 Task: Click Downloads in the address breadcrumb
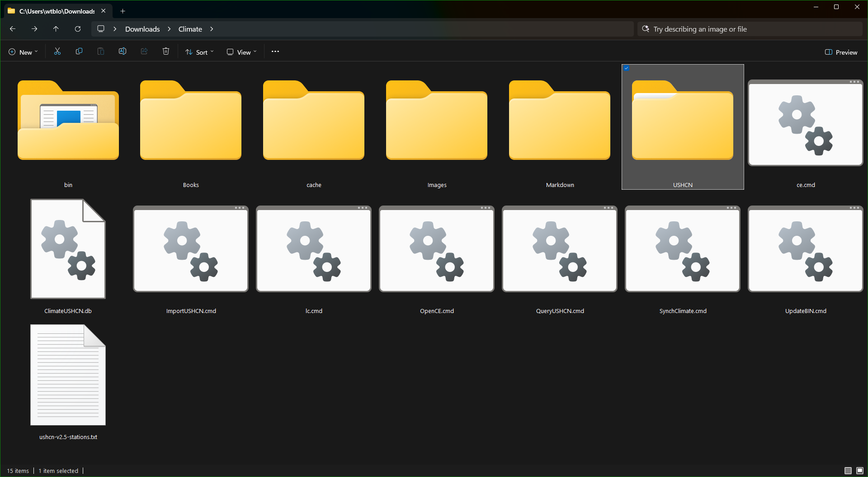[142, 29]
